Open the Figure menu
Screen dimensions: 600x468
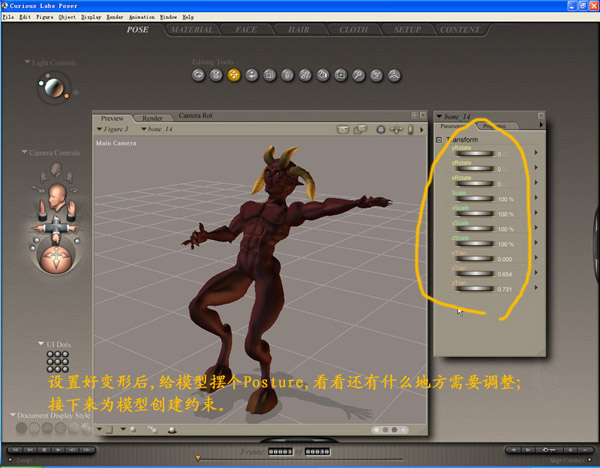click(45, 17)
